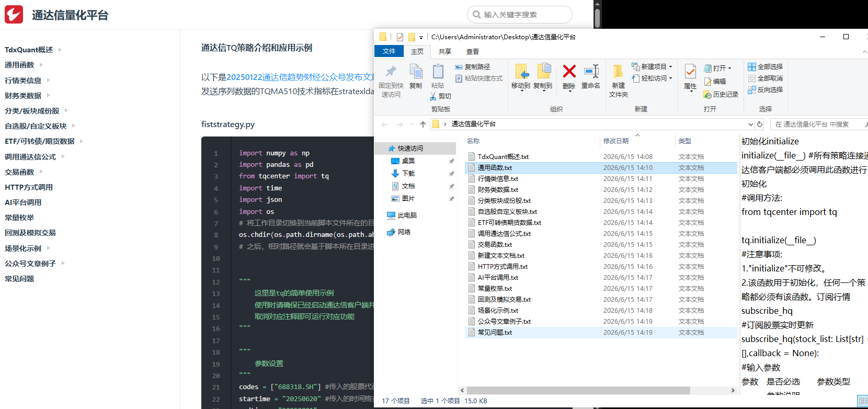The image size is (868, 409).
Task: Select file 新建文本文档.txt
Action: tap(501, 256)
